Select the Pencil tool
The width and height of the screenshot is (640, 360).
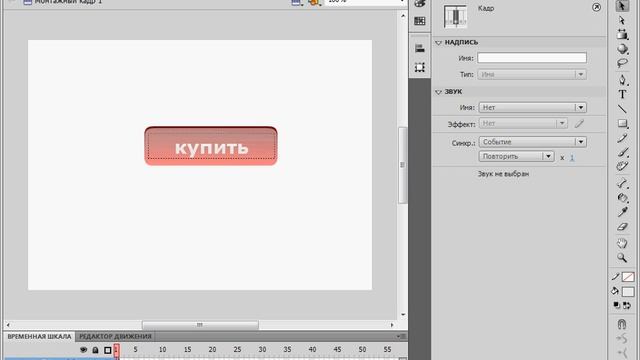coord(622,138)
